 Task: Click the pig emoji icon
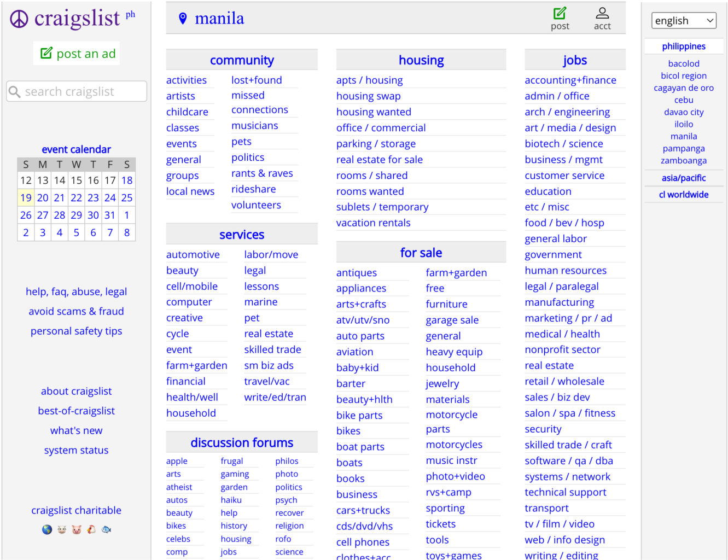point(77,529)
